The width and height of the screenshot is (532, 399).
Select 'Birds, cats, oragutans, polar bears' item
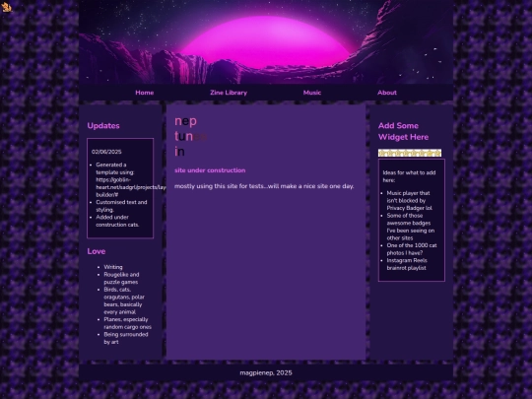click(124, 300)
